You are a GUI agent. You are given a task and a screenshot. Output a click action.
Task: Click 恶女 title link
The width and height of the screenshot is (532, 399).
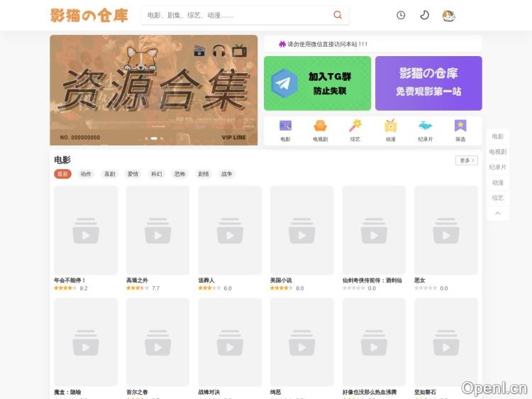click(x=420, y=280)
